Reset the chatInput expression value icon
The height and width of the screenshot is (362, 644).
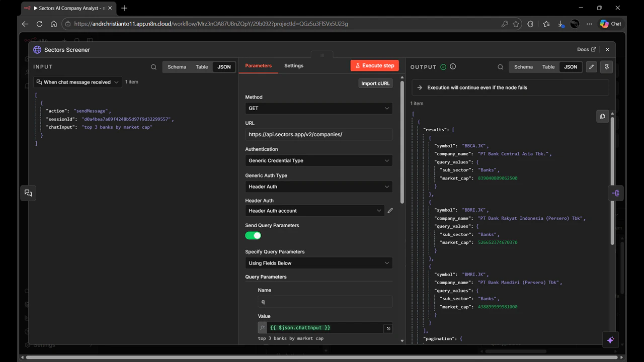(388, 328)
